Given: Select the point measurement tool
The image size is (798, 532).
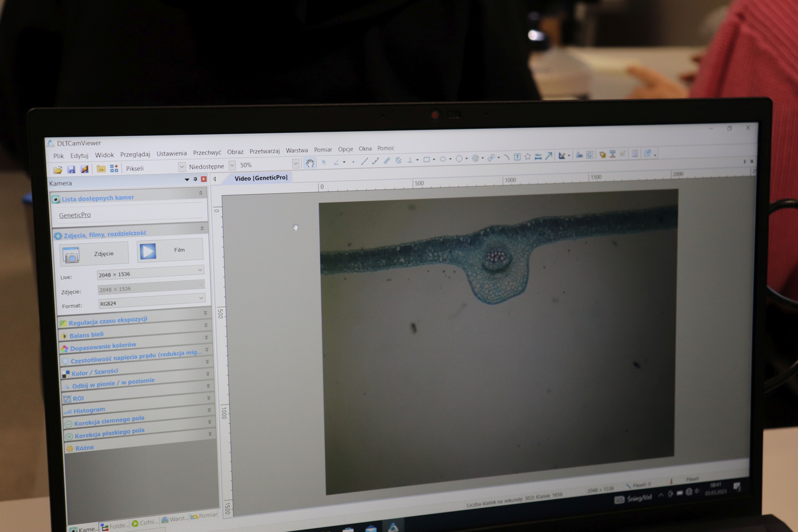Looking at the screenshot, I should (353, 162).
